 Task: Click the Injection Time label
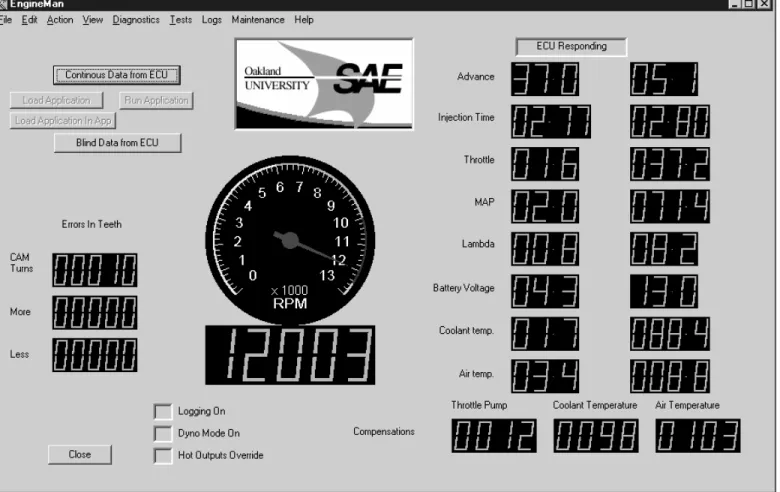(466, 118)
